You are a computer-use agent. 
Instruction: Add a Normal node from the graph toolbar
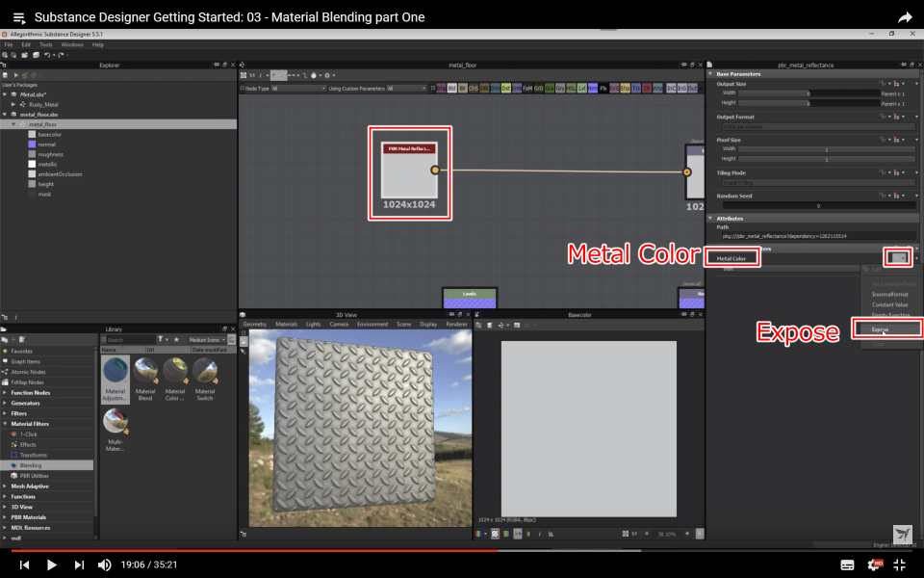(x=593, y=88)
